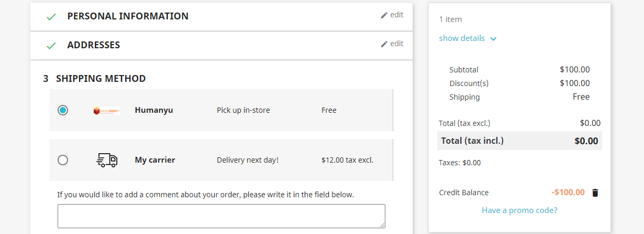The height and width of the screenshot is (234, 644).
Task: Open the Personal Information section header
Action: [x=128, y=16]
